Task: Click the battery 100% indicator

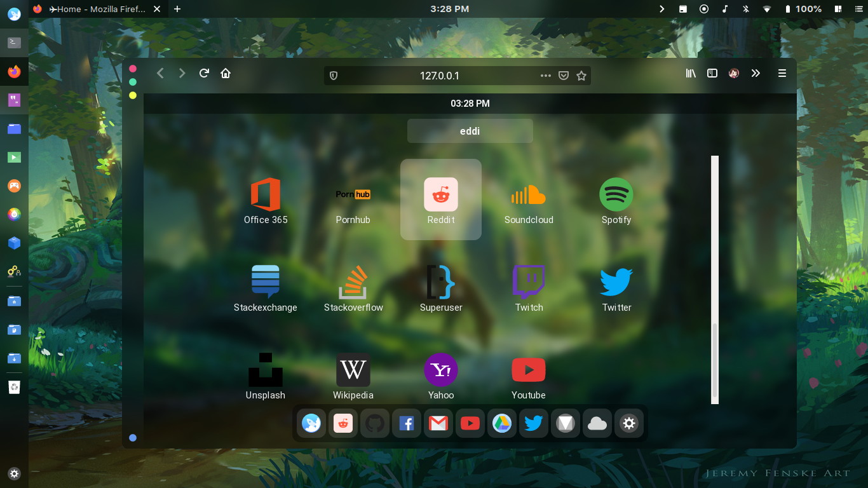Action: [803, 9]
